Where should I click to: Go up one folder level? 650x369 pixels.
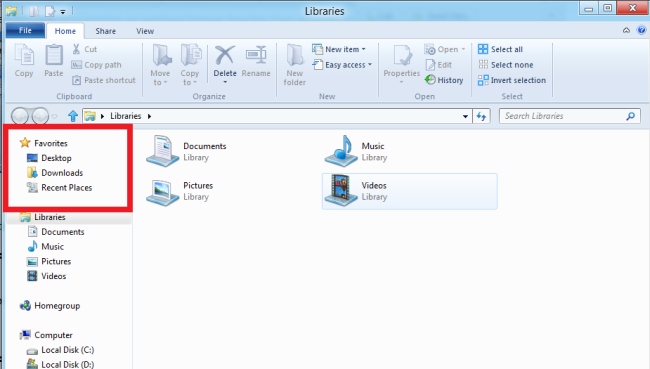point(73,116)
